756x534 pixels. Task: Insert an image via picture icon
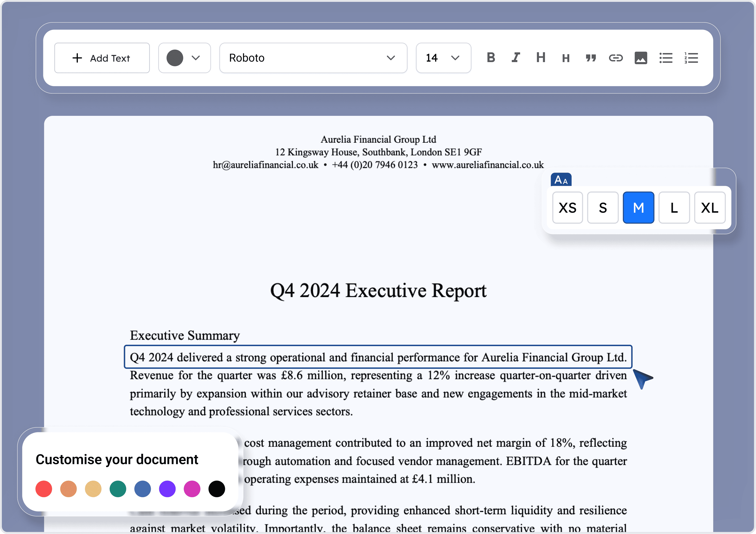pyautogui.click(x=640, y=58)
